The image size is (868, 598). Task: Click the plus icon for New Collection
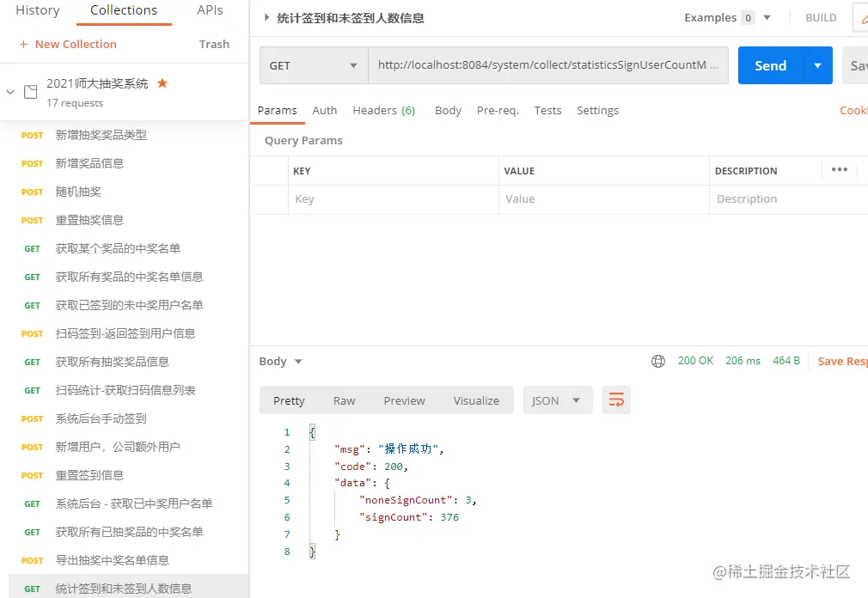coord(23,45)
